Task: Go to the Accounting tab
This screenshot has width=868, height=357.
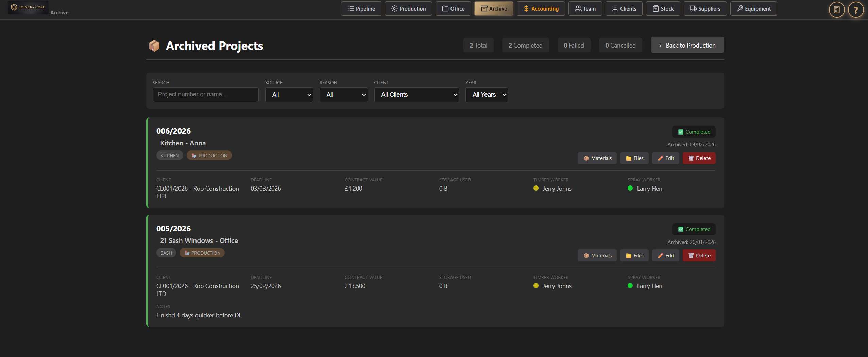Action: pyautogui.click(x=541, y=8)
